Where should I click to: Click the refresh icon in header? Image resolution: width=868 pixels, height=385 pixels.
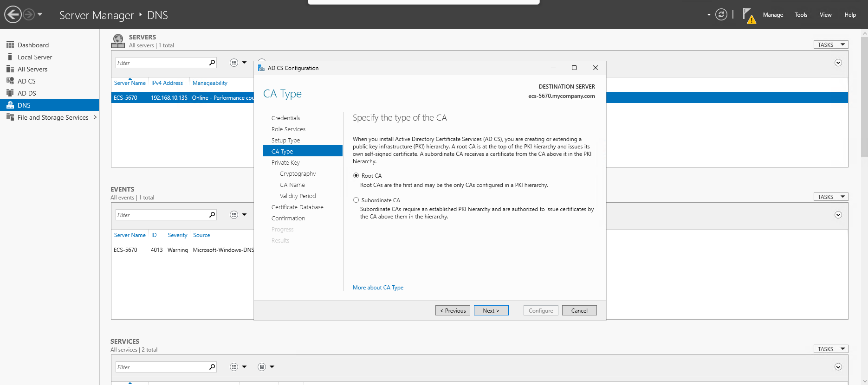point(721,15)
